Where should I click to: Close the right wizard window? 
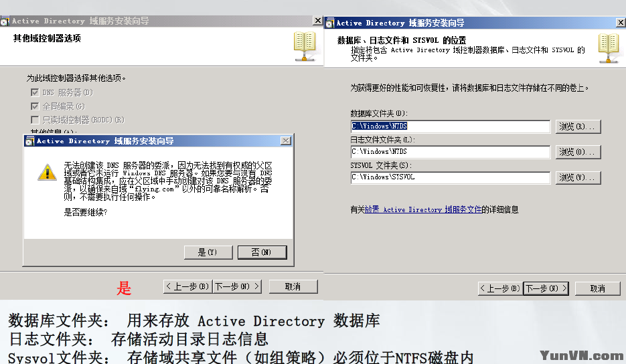(621, 23)
